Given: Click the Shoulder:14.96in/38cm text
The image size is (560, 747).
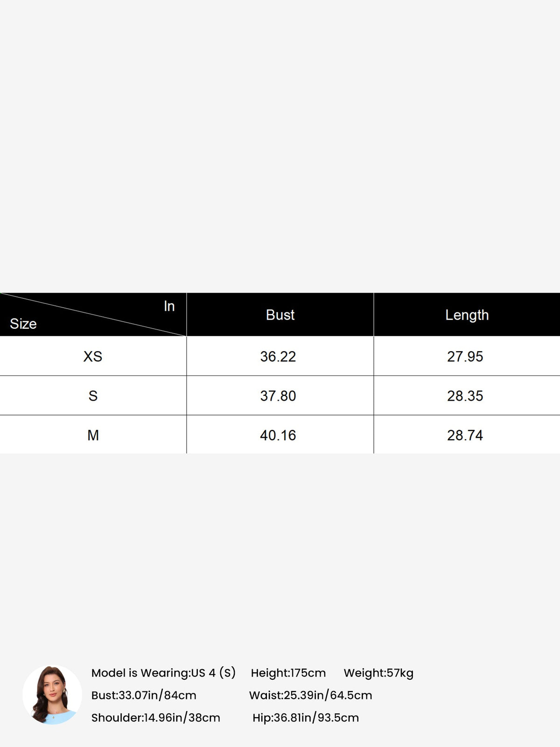Looking at the screenshot, I should click(x=155, y=718).
